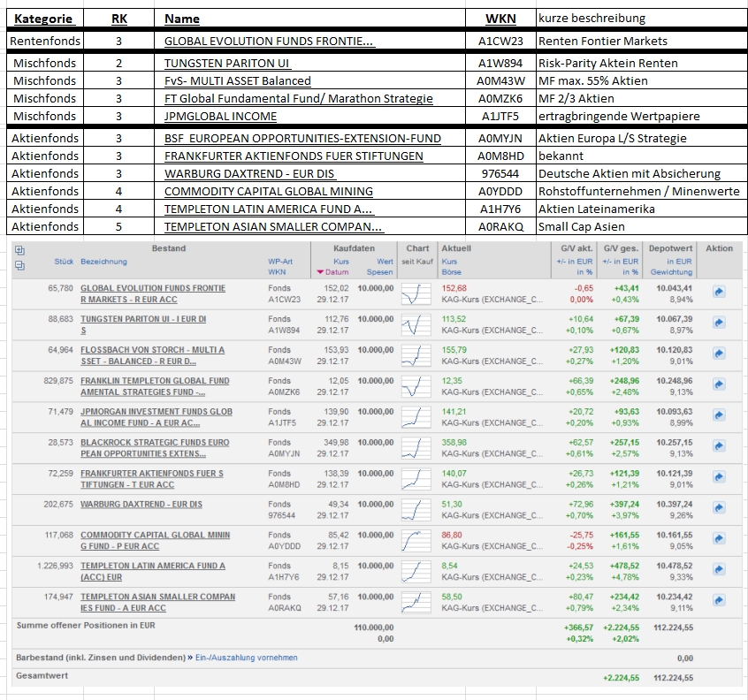Viewport: 748px width, 700px height.
Task: Click action arrow icon for Templeton Latin America row
Action: (x=719, y=569)
